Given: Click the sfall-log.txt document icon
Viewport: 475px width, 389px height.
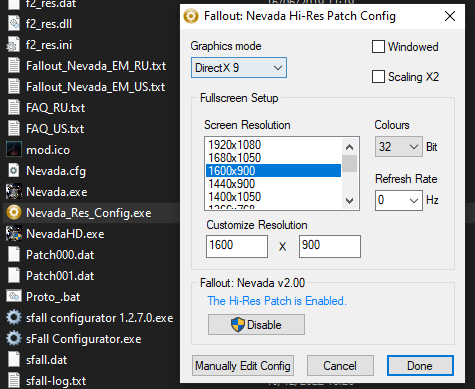Looking at the screenshot, I should 14,381.
